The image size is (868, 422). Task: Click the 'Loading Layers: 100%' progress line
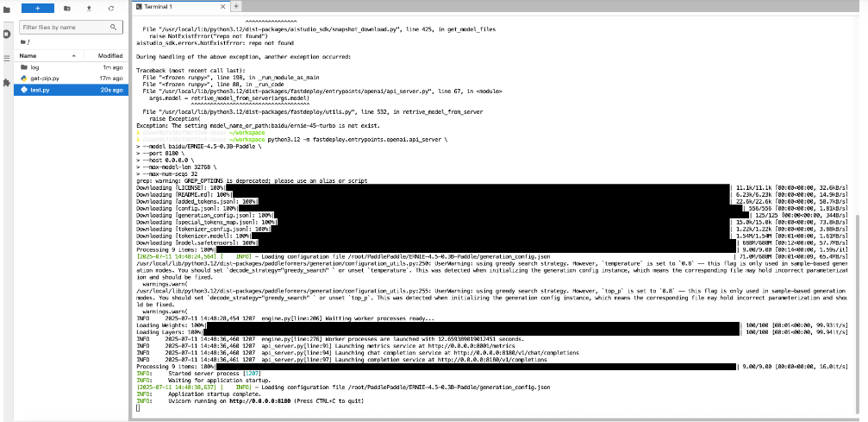[491, 332]
